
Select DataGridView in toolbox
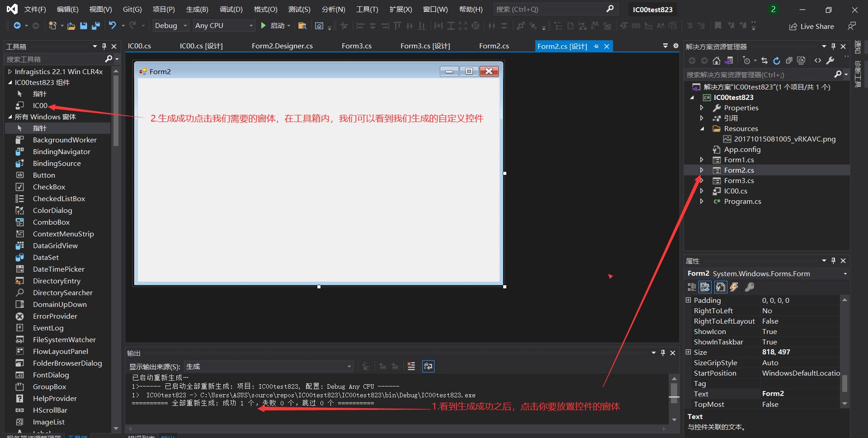55,246
